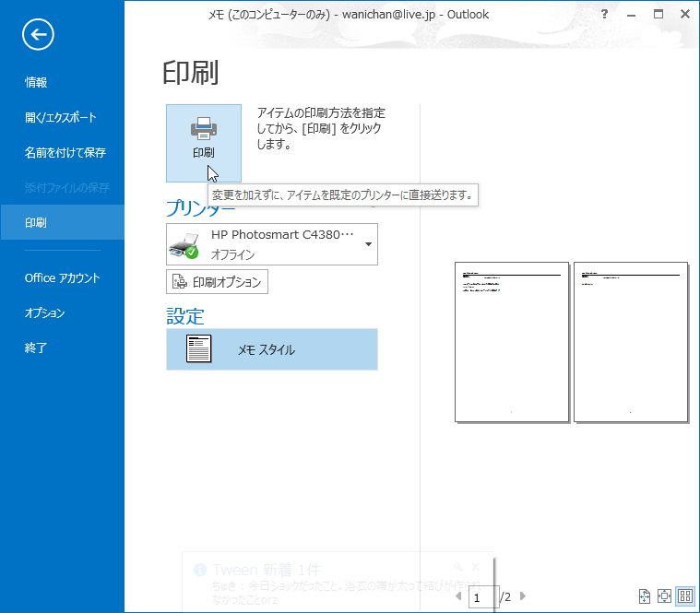700x613 pixels.
Task: Close the Tween notification popup
Action: [476, 567]
